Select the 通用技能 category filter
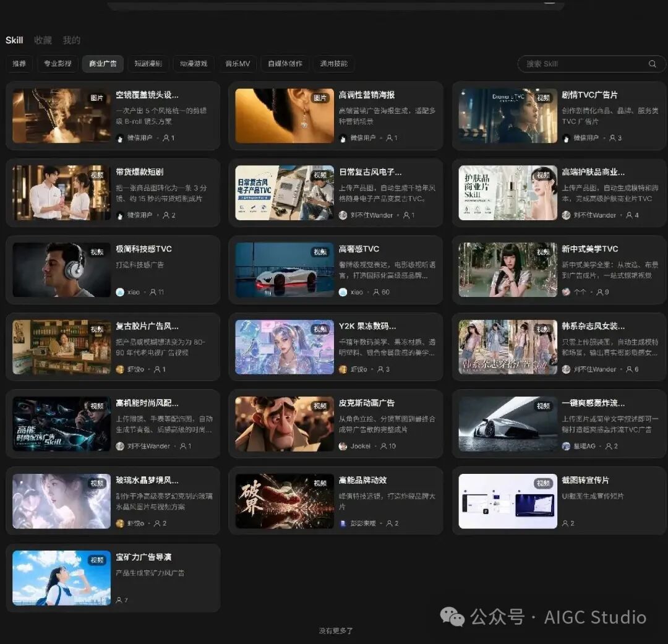 334,64
